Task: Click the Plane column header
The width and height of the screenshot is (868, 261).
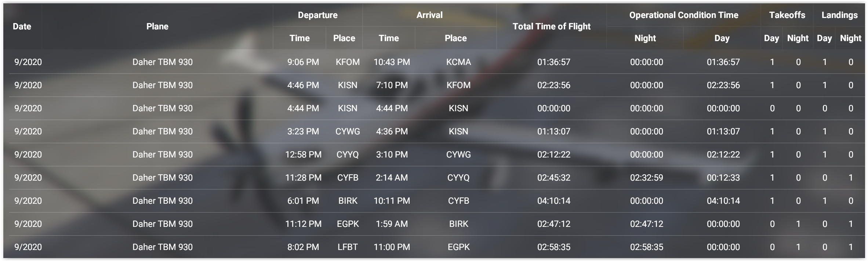Action: click(157, 26)
